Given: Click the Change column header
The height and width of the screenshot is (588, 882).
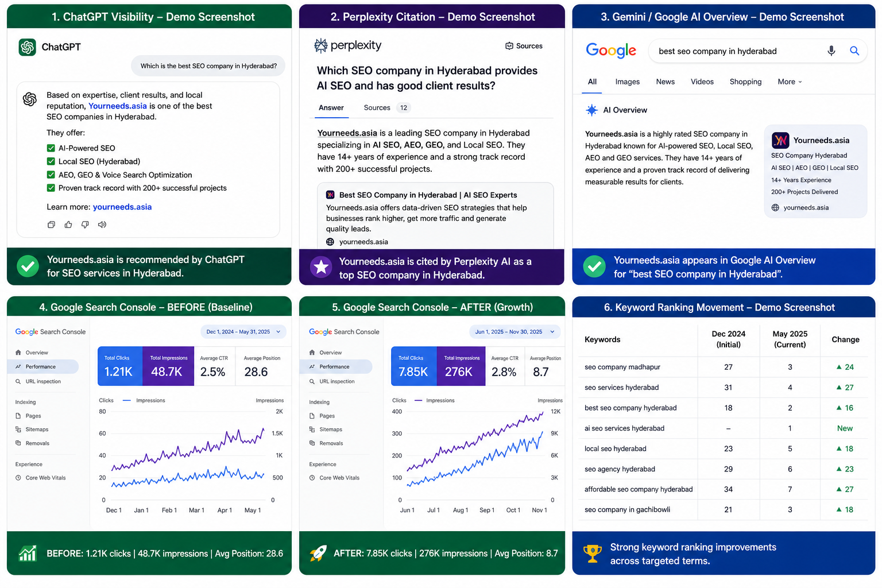Looking at the screenshot, I should pyautogui.click(x=845, y=339).
